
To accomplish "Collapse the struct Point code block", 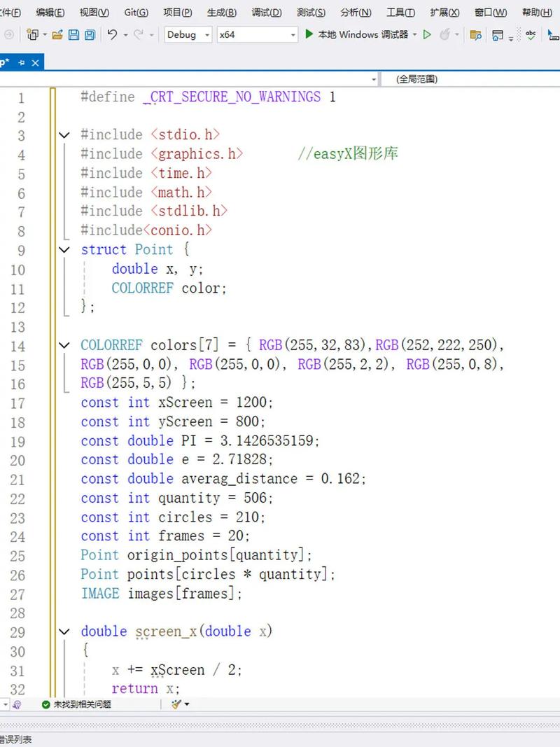I will 64,250.
